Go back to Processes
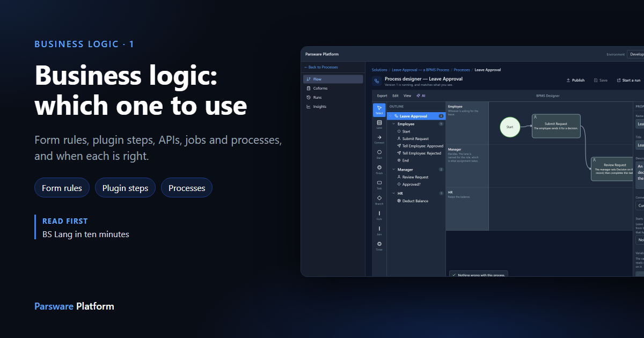Image resolution: width=644 pixels, height=338 pixels. click(x=321, y=67)
